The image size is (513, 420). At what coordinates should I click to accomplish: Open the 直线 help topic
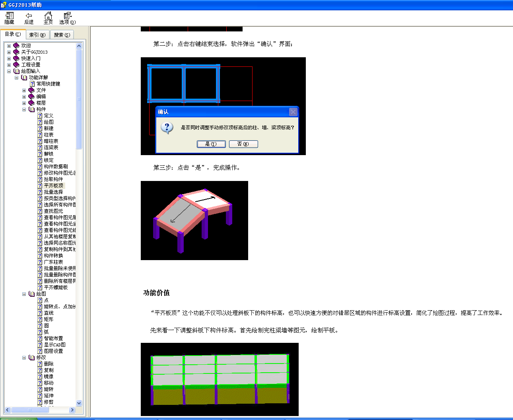coord(49,313)
